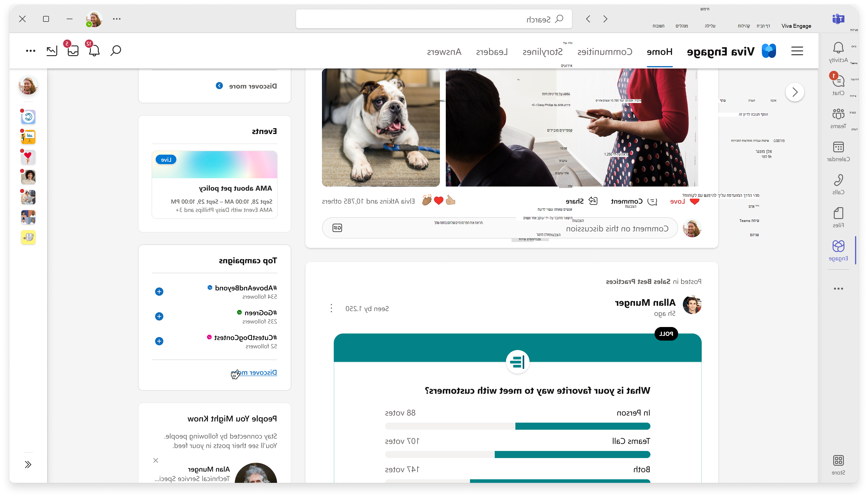
Task: Click the reaction emojis next to Elvia Atkins
Action: click(438, 200)
